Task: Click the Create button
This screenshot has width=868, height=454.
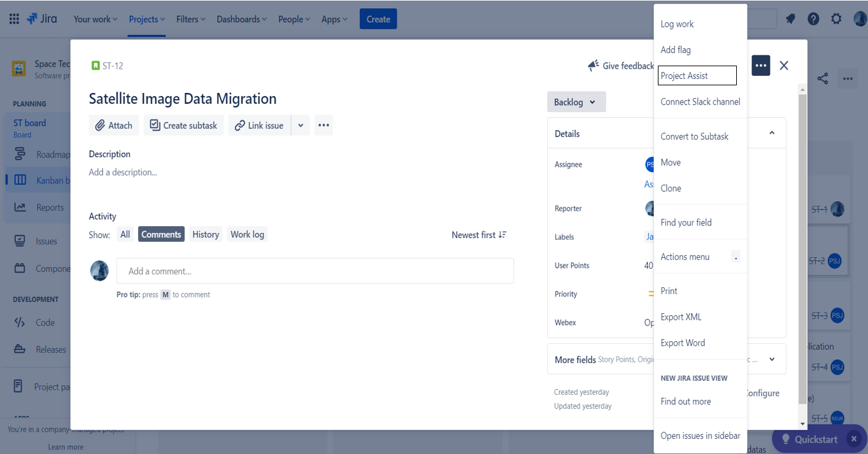Action: (378, 19)
